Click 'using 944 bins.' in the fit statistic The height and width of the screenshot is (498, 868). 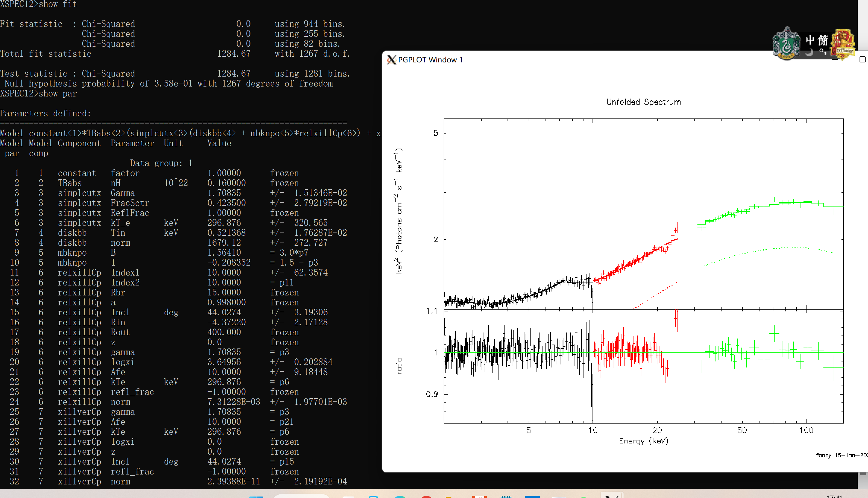pyautogui.click(x=310, y=24)
